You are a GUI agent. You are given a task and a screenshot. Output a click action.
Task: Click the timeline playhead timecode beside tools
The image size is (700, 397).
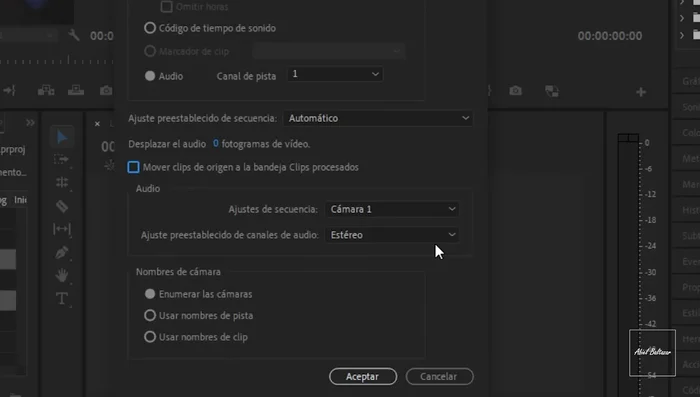pos(108,146)
